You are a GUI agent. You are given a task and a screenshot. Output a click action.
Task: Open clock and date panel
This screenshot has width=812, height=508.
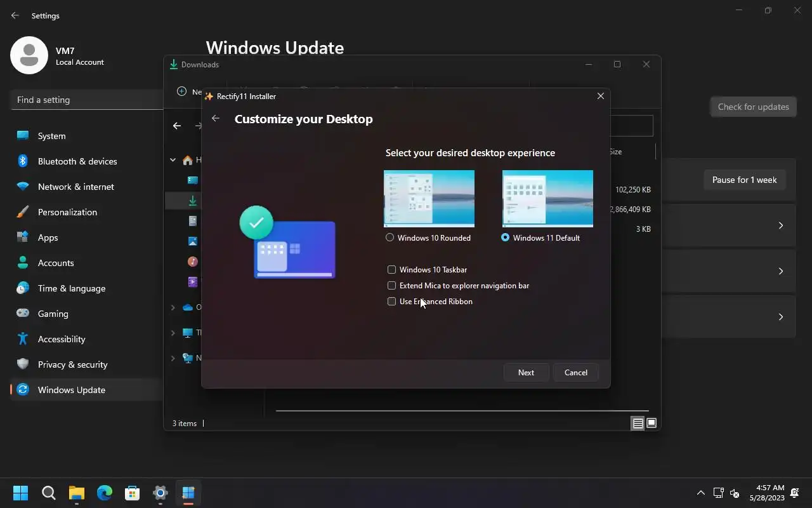point(766,493)
